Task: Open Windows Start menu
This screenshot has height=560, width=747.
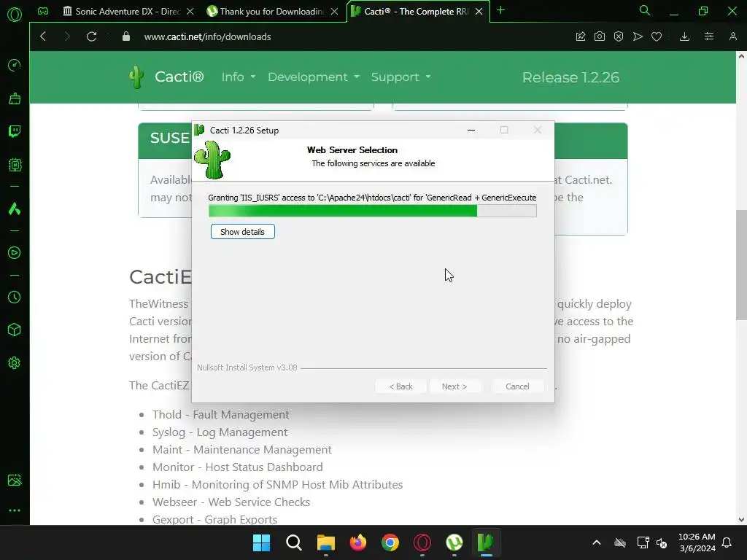Action: pos(262,542)
